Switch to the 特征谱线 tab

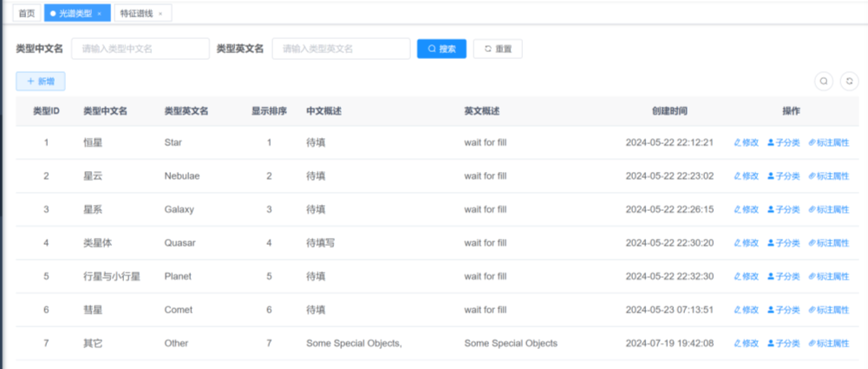137,13
